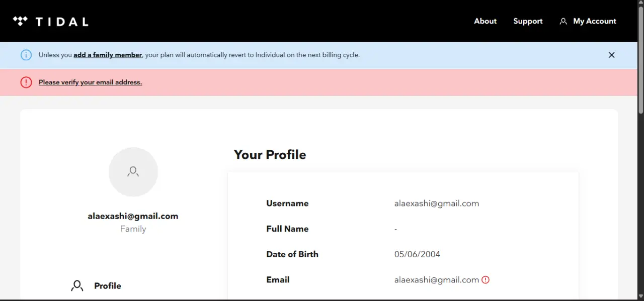Click the Full Name label
Screen dimensions: 644x301
[287, 229]
